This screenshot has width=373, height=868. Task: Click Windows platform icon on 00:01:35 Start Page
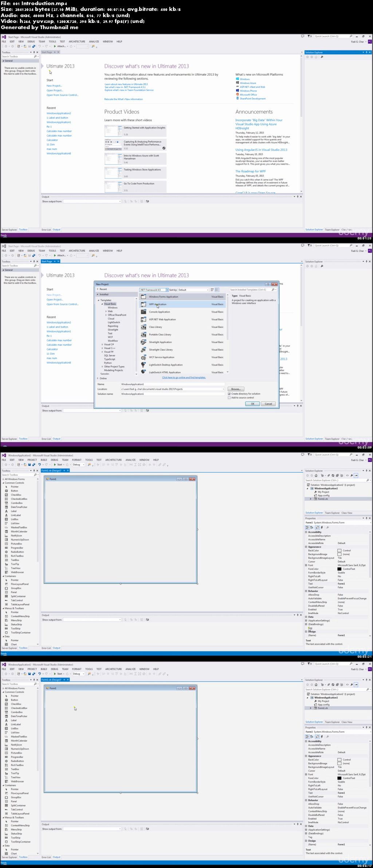click(x=237, y=79)
